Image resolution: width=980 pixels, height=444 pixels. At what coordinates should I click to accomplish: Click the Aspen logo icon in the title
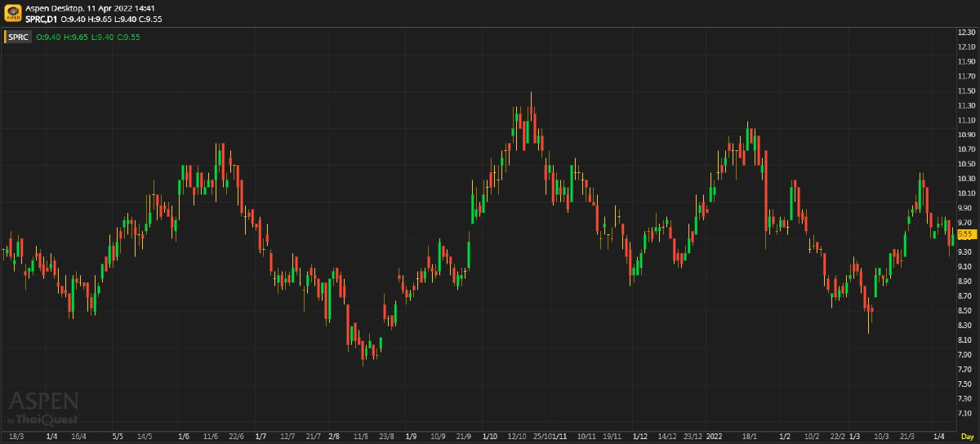click(x=14, y=12)
